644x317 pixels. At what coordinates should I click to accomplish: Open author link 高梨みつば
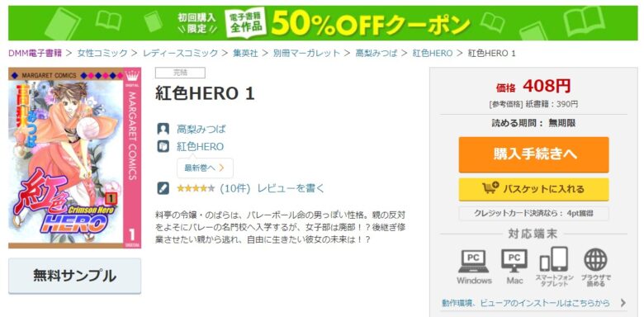[x=201, y=129]
